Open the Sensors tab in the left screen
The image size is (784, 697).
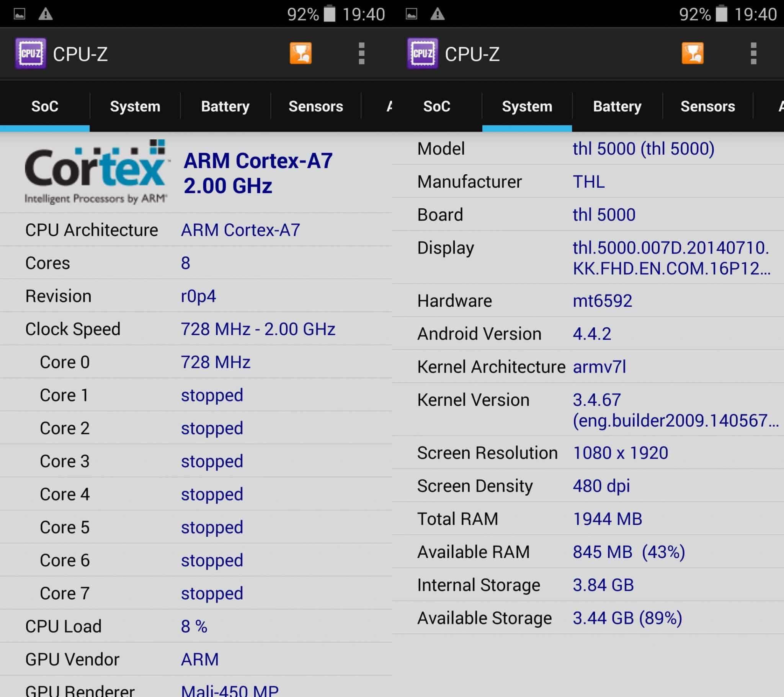click(x=316, y=106)
